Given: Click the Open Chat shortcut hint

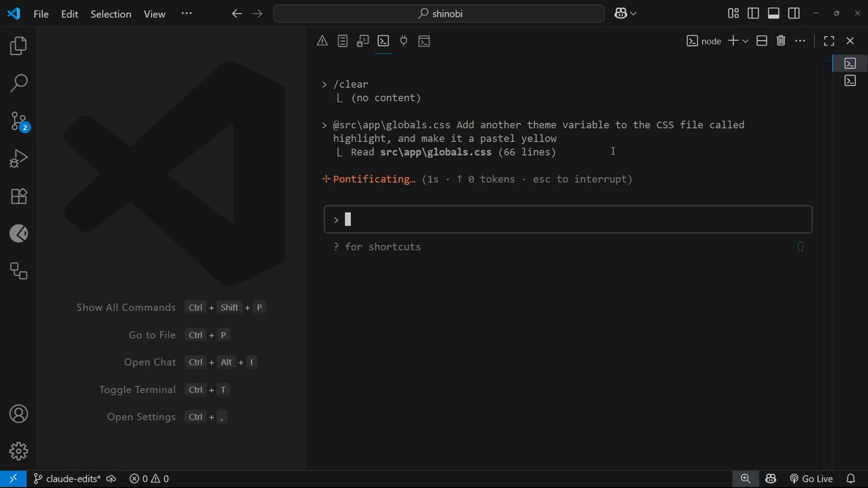Looking at the screenshot, I should pos(190,362).
